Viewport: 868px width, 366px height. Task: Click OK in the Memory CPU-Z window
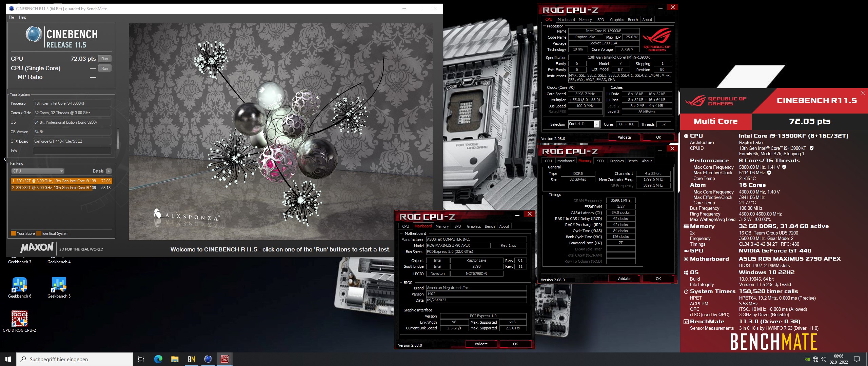658,279
